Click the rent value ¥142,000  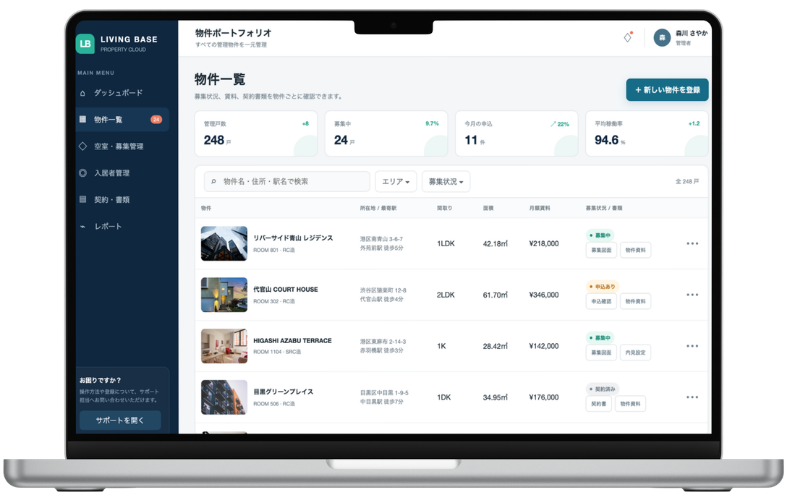coord(544,346)
